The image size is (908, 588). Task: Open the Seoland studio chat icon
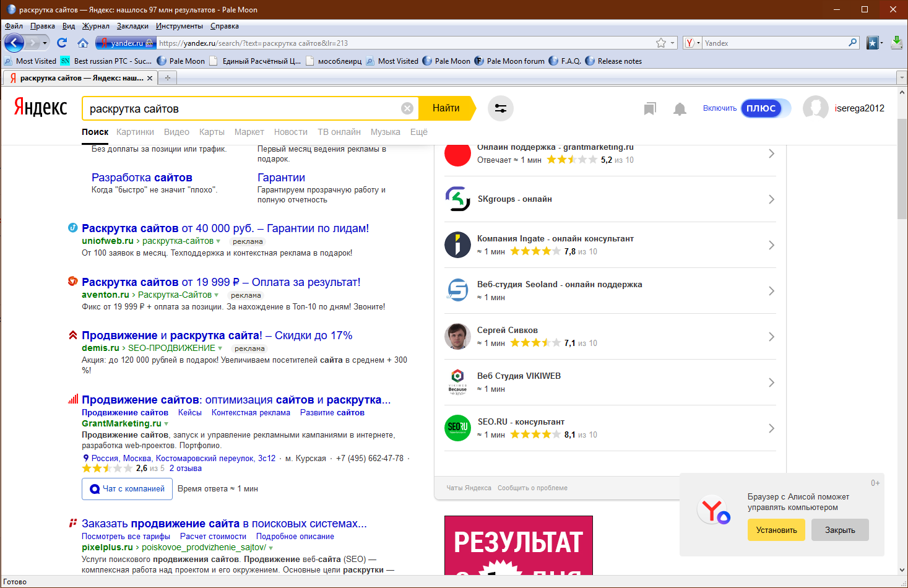tap(457, 290)
